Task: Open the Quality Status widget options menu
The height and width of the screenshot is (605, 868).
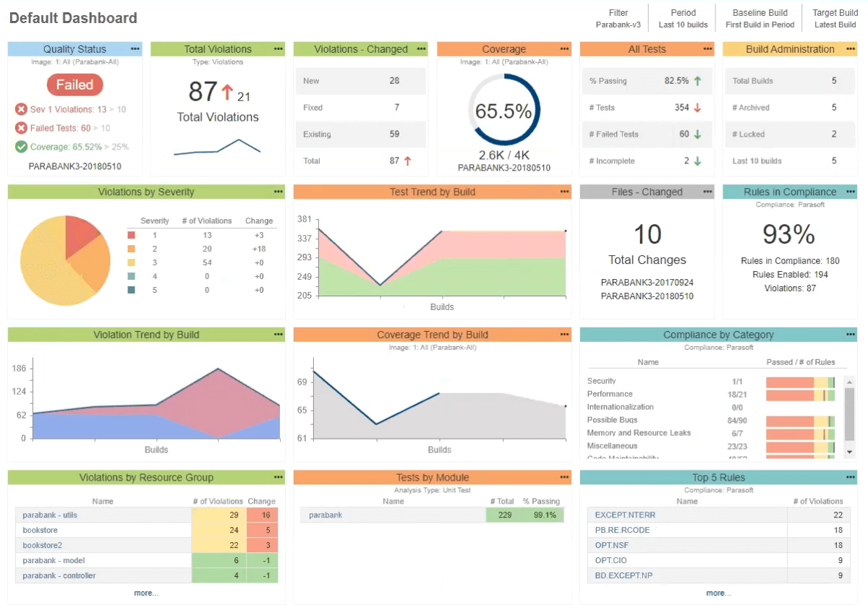Action: point(135,48)
